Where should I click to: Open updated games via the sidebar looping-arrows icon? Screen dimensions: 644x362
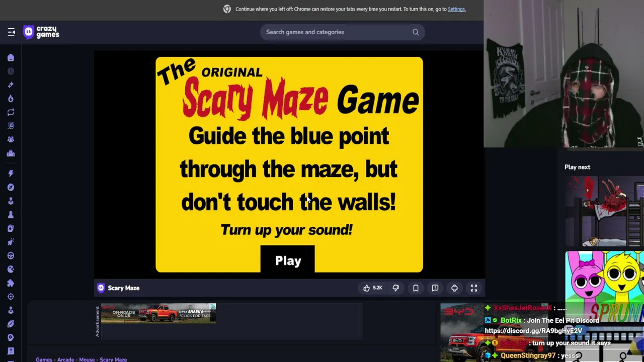(11, 112)
